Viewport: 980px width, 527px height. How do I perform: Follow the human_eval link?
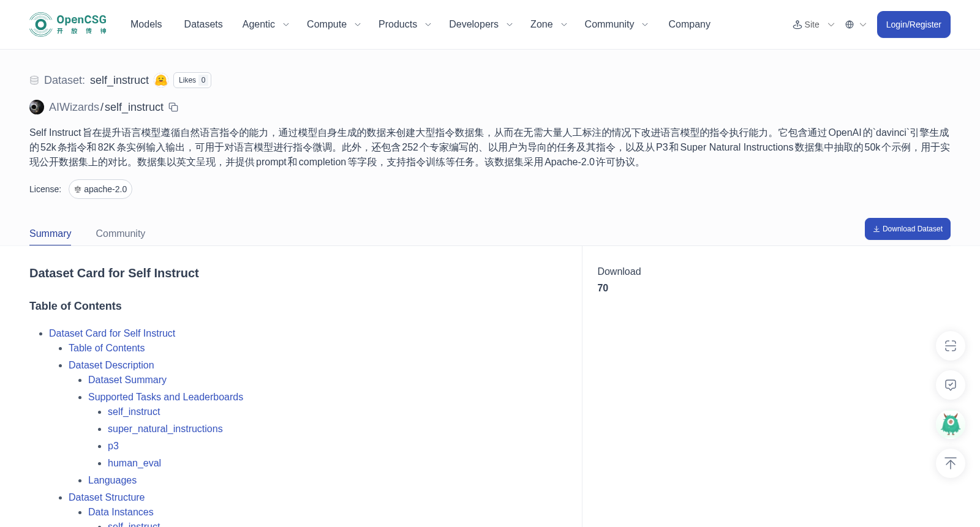134,463
